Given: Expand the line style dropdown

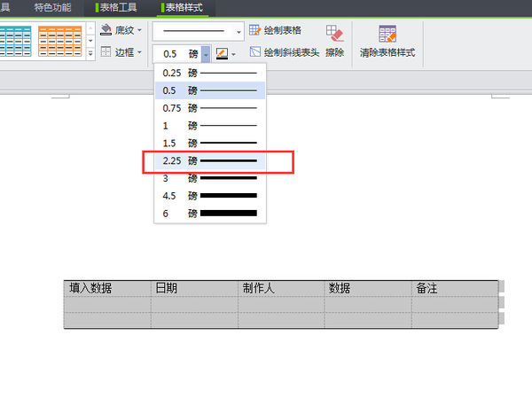Looking at the screenshot, I should [238, 31].
